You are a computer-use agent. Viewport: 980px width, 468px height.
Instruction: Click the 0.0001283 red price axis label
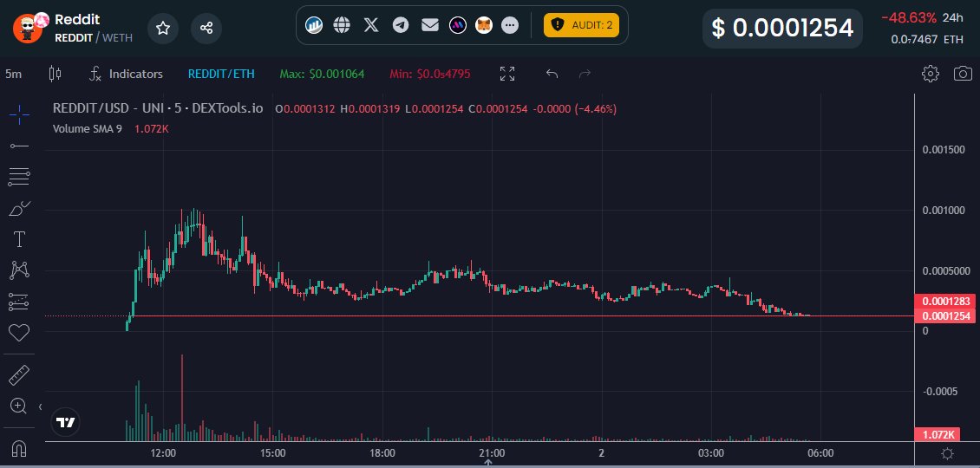(944, 302)
